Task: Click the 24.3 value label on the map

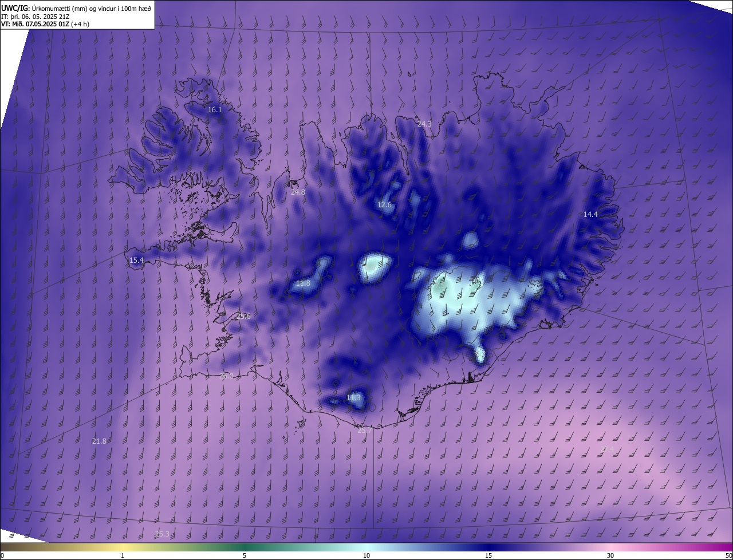Action: (x=424, y=124)
